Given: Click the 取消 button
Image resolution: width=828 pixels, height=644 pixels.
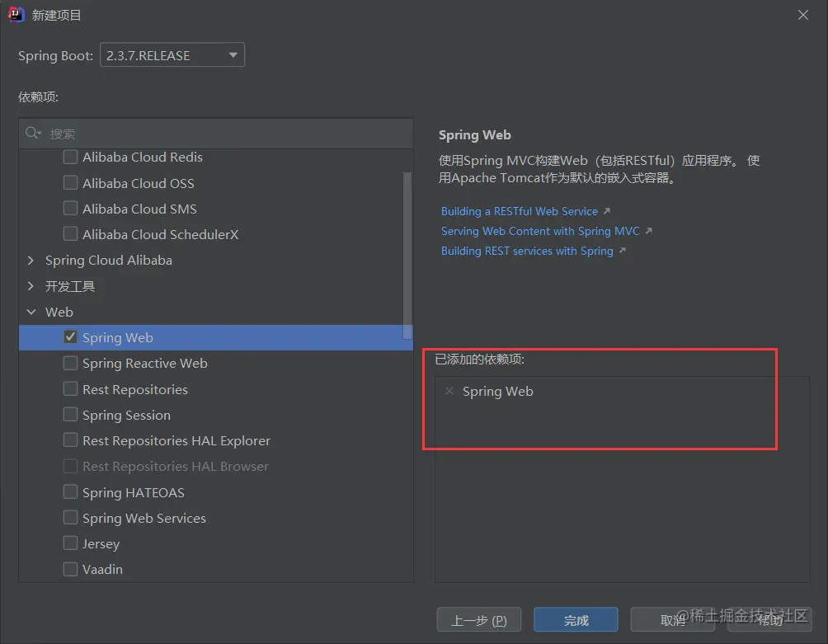Looking at the screenshot, I should coord(672,620).
